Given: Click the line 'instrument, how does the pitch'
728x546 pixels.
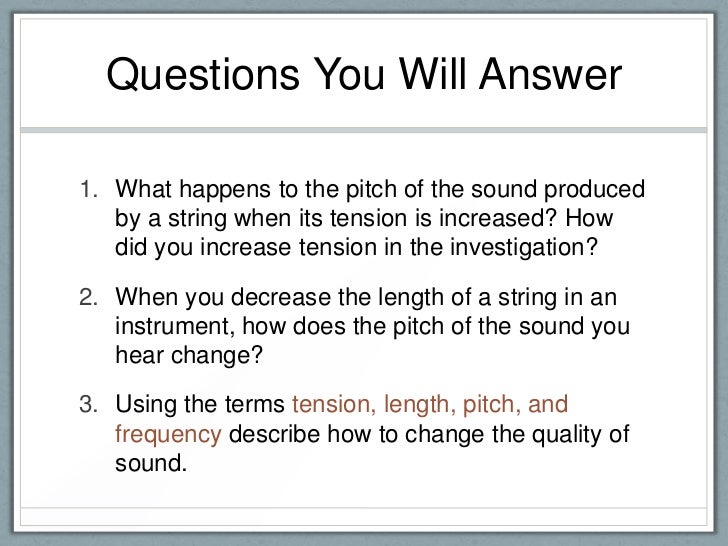Looking at the screenshot, I should [372, 326].
